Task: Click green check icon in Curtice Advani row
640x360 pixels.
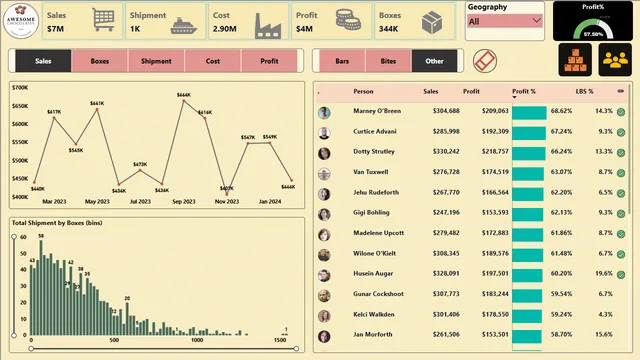Action: coord(621,132)
